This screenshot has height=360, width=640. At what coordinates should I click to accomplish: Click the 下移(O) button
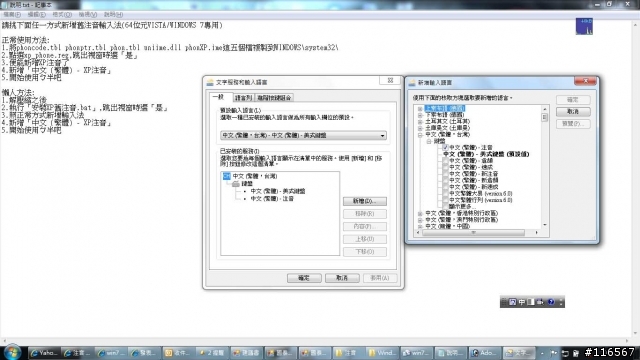tap(364, 252)
